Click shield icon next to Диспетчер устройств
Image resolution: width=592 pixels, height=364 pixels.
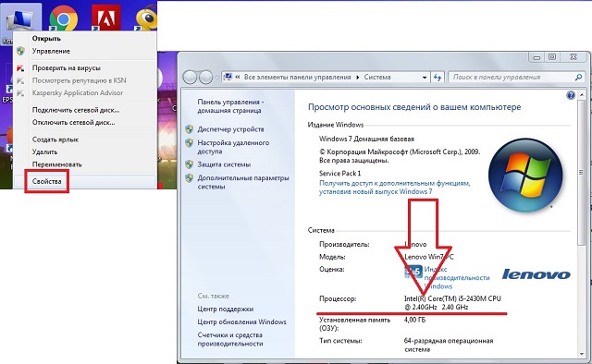(x=189, y=129)
